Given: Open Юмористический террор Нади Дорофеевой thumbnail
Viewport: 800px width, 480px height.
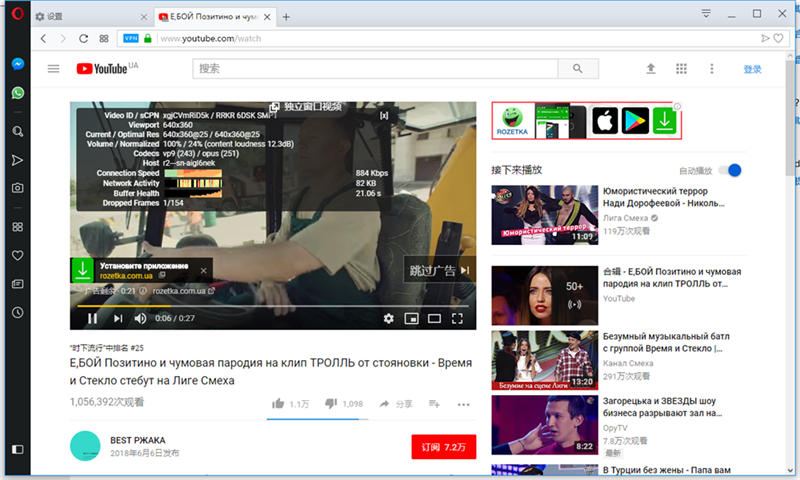Looking at the screenshot, I should click(544, 215).
